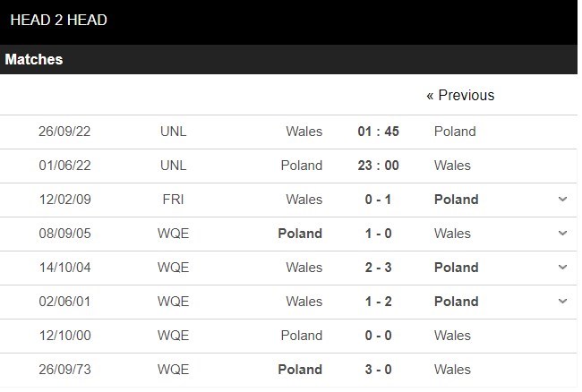Click the 0 - 0 draw score
The width and height of the screenshot is (582, 392).
point(378,336)
